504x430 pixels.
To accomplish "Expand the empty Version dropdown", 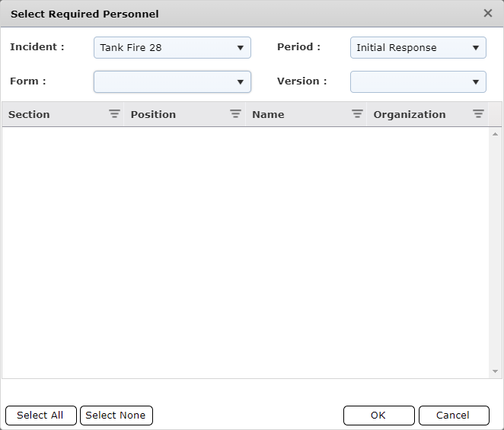I will [418, 81].
